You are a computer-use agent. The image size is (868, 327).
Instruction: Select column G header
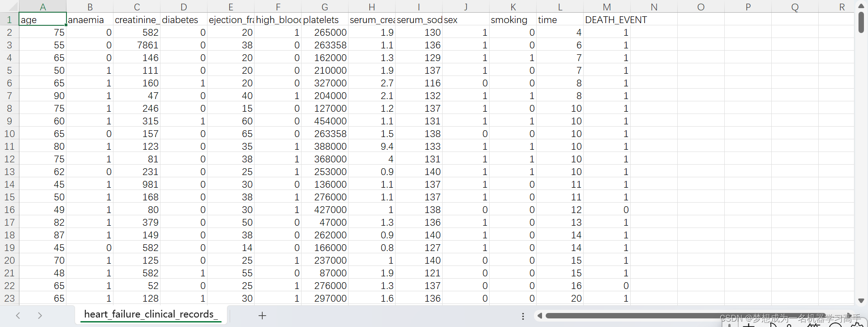point(325,7)
